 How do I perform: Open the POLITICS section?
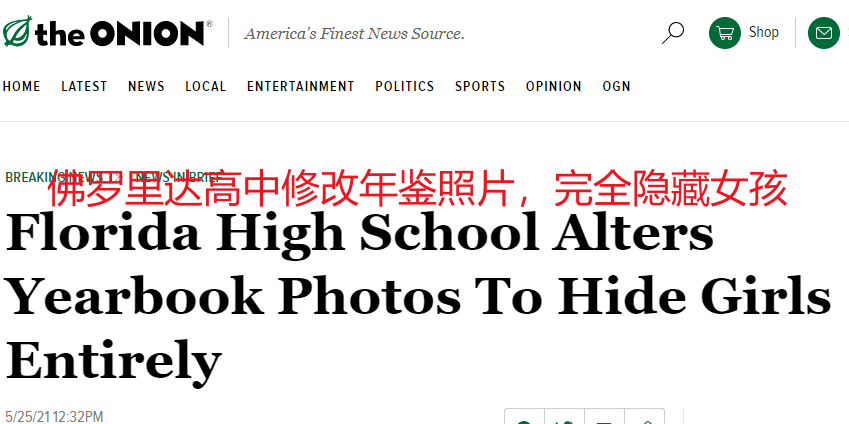[x=404, y=87]
